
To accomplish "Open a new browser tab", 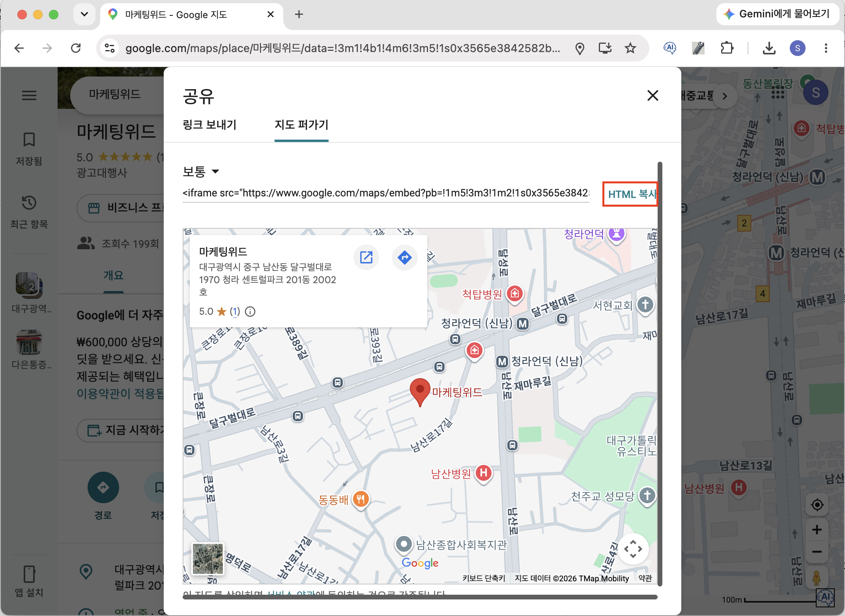I will 299,14.
